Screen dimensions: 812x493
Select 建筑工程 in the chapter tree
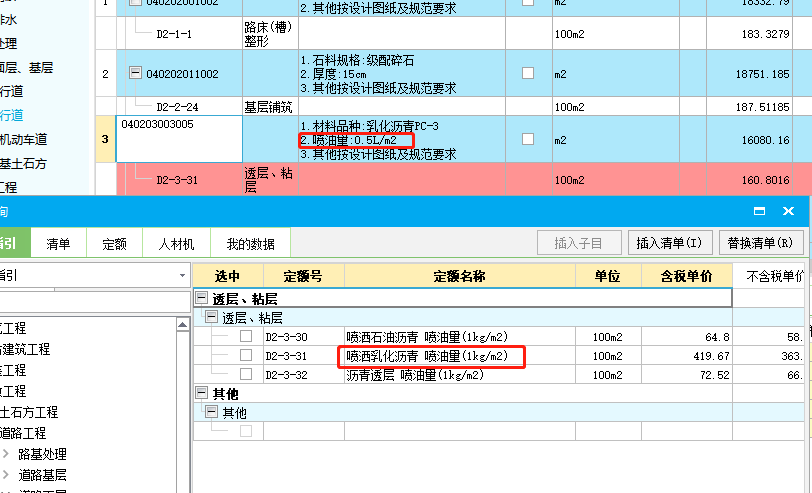click(x=25, y=349)
